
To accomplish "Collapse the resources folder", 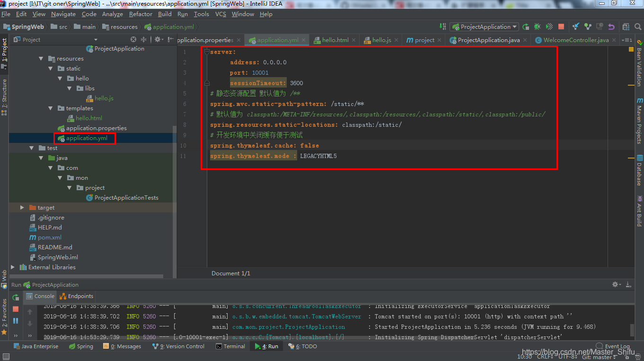I will point(41,59).
